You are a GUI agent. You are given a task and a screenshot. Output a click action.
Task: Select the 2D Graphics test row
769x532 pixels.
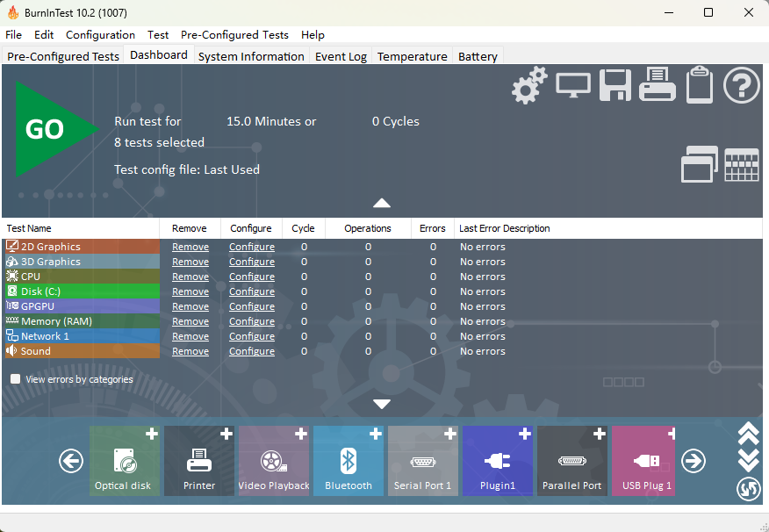83,247
